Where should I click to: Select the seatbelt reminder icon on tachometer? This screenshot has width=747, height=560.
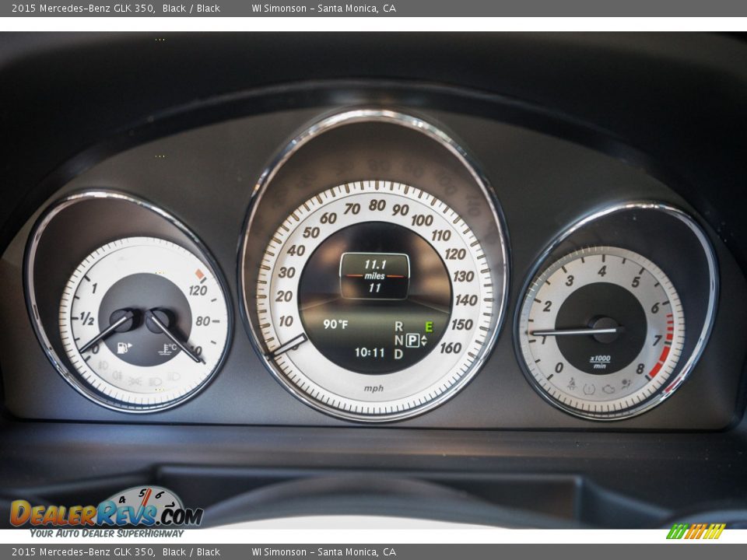[x=572, y=383]
